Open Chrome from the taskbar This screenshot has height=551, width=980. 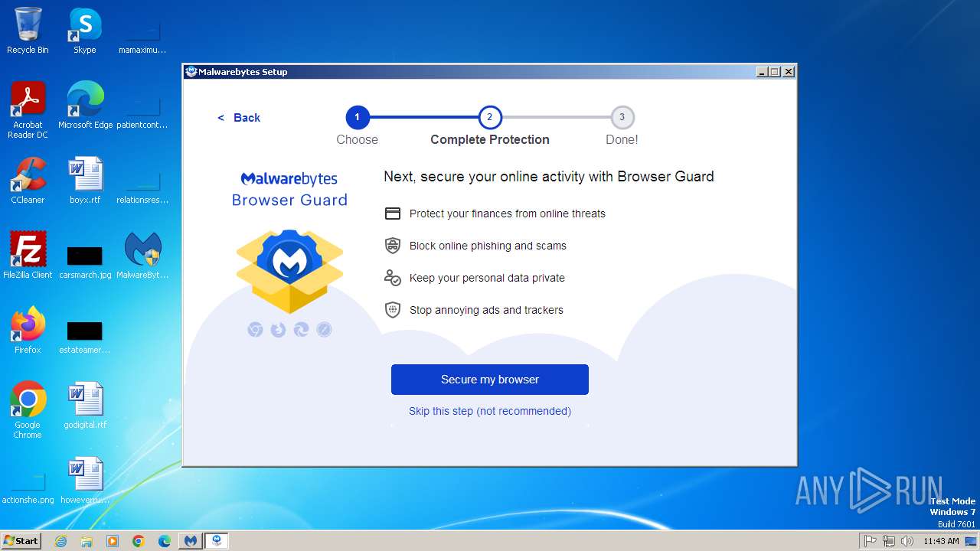[x=139, y=541]
